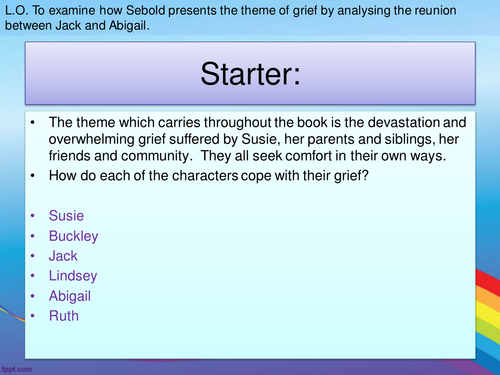Select the Lindsey bullet item
The image size is (500, 375).
(x=73, y=276)
